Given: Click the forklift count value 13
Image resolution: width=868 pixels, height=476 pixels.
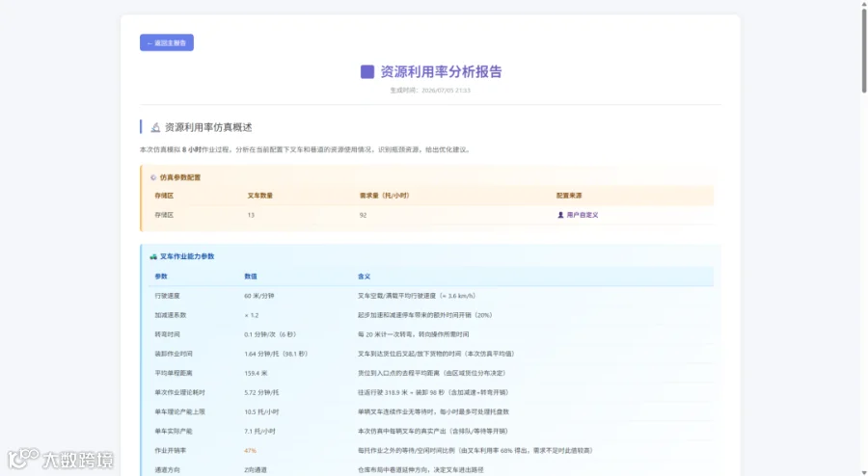Looking at the screenshot, I should pos(251,215).
